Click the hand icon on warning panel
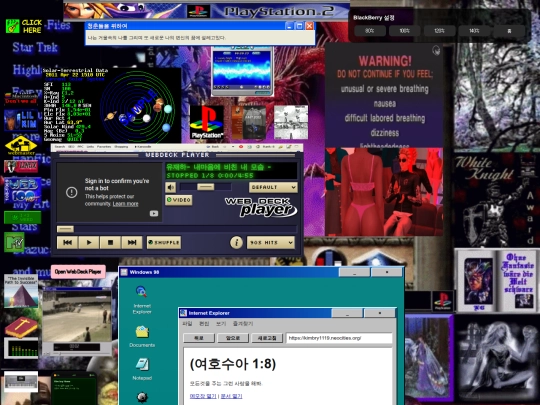The height and width of the screenshot is (405, 540). (436, 50)
